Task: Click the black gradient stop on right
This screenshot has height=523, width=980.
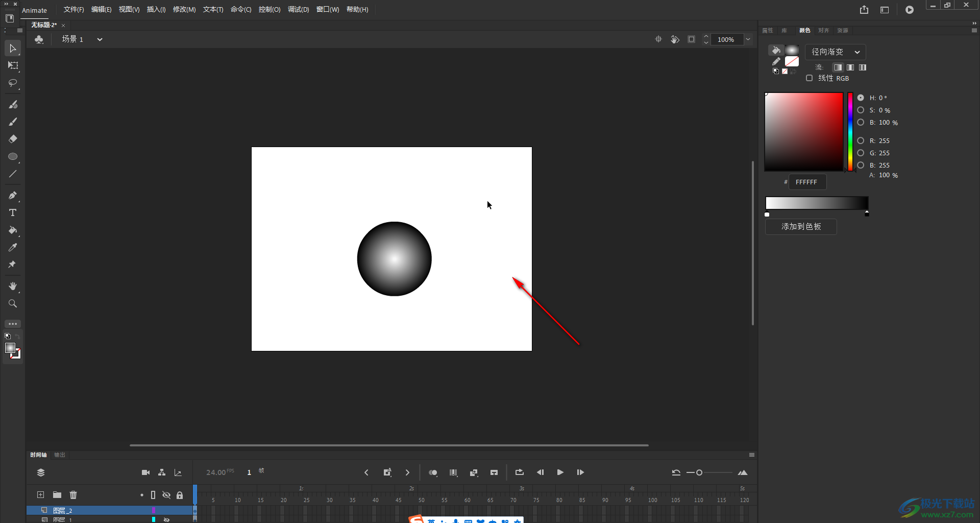Action: (867, 213)
